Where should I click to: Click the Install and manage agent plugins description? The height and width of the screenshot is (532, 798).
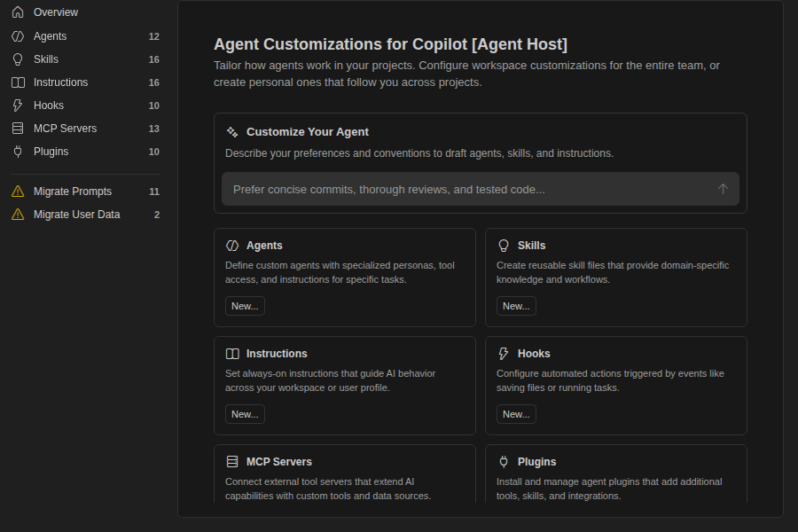[609, 489]
